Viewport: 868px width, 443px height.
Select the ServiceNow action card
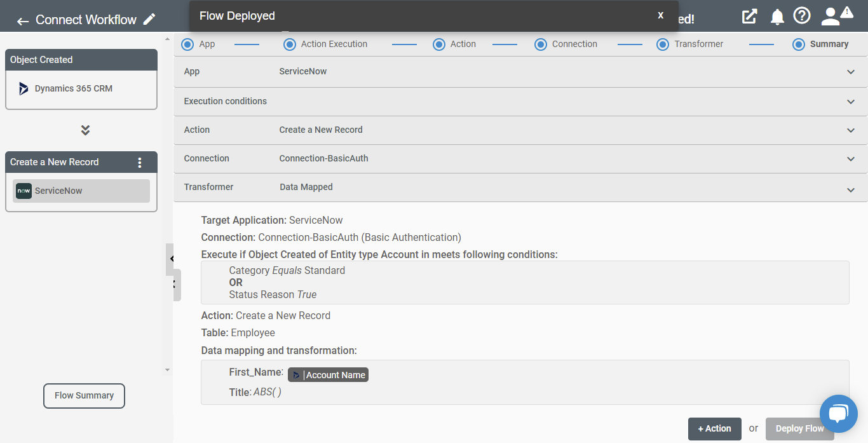pyautogui.click(x=81, y=191)
